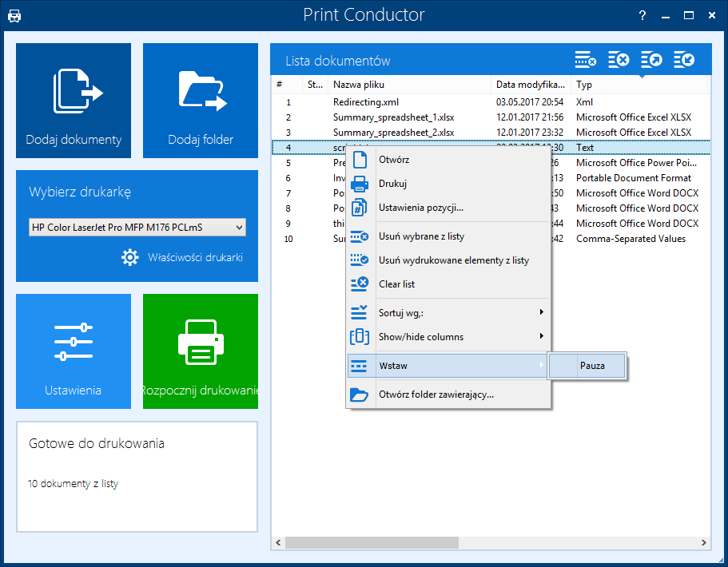Click the clear list toolbar icon
The height and width of the screenshot is (567, 728).
click(x=619, y=60)
